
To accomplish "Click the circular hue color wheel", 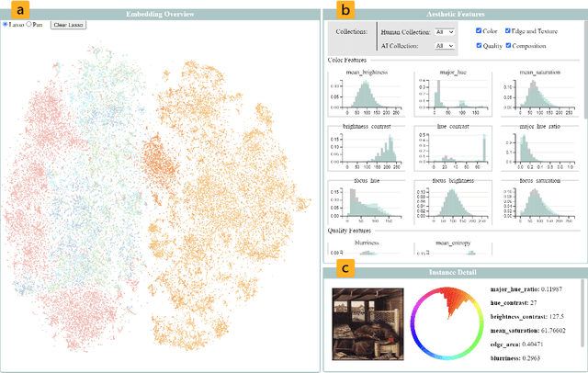I will coord(445,323).
